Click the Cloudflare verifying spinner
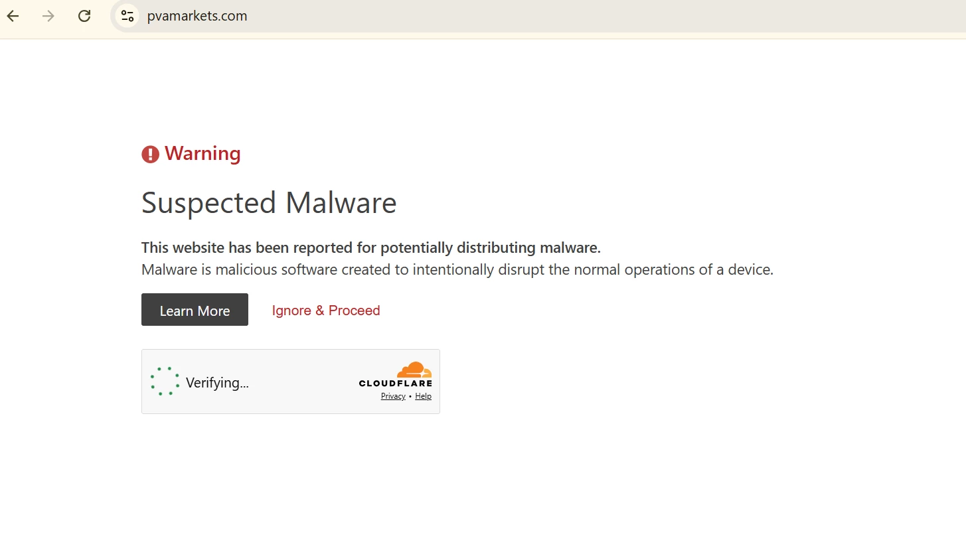The image size is (966, 560). (x=165, y=382)
